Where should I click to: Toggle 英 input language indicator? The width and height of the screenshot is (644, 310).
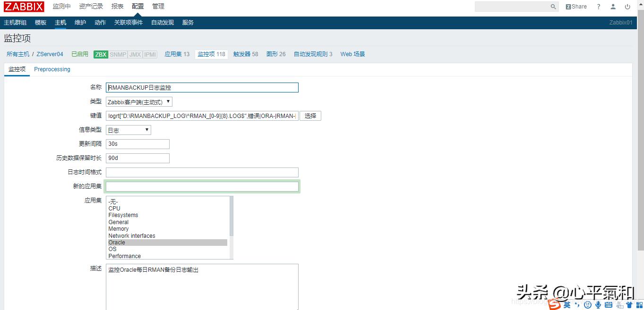click(x=567, y=305)
